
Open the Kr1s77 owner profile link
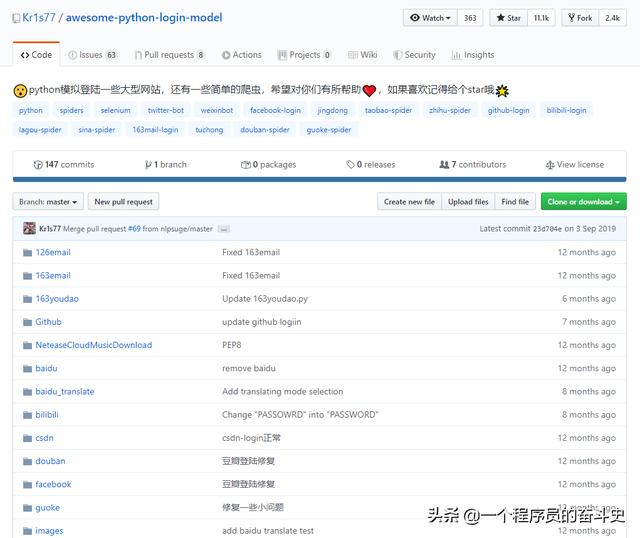click(39, 18)
